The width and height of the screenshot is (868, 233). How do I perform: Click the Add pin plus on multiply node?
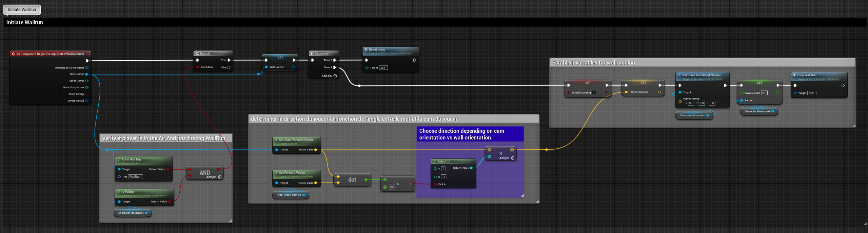pyautogui.click(x=512, y=158)
